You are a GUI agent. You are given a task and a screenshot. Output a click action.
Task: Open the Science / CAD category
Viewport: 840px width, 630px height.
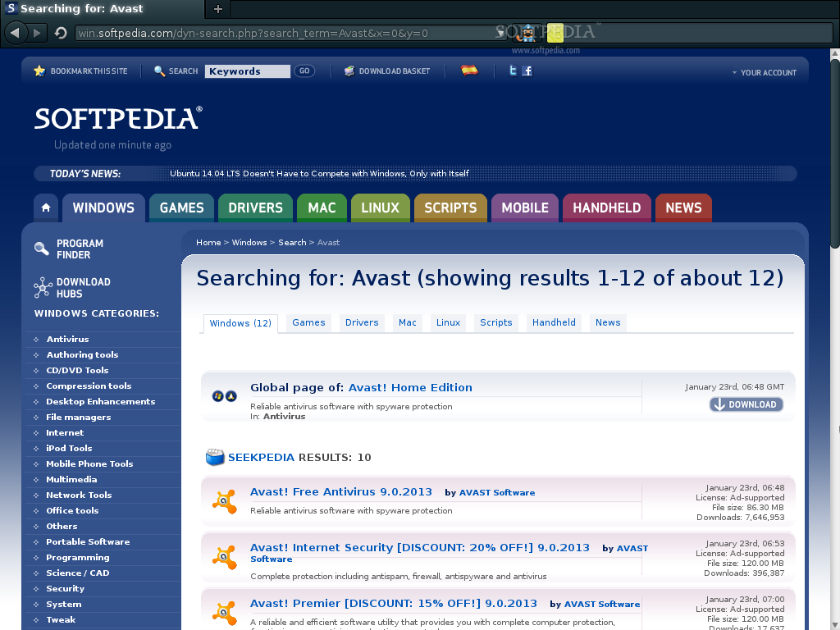(78, 573)
